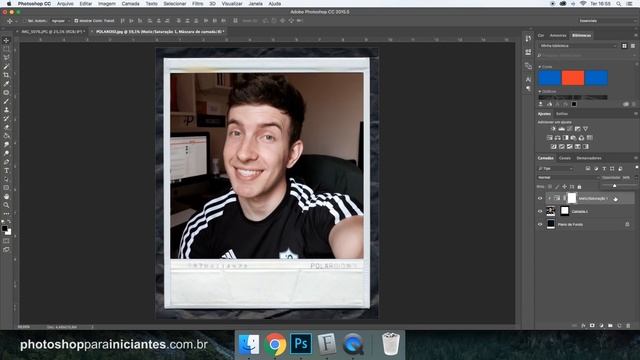Open Google Chrome from the Dock
This screenshot has height=360, width=640.
tap(275, 344)
